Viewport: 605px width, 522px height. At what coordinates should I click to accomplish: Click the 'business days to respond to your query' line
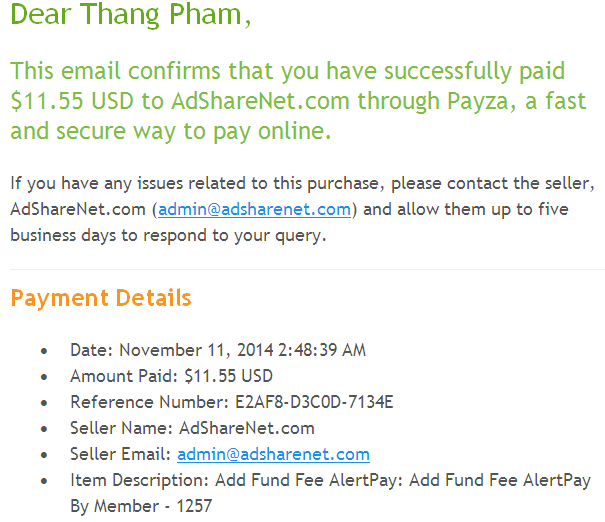168,235
